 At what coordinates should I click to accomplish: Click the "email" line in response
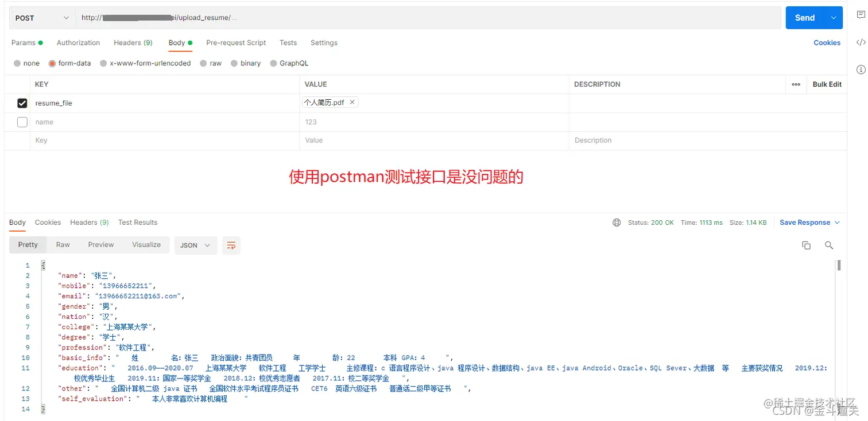121,296
